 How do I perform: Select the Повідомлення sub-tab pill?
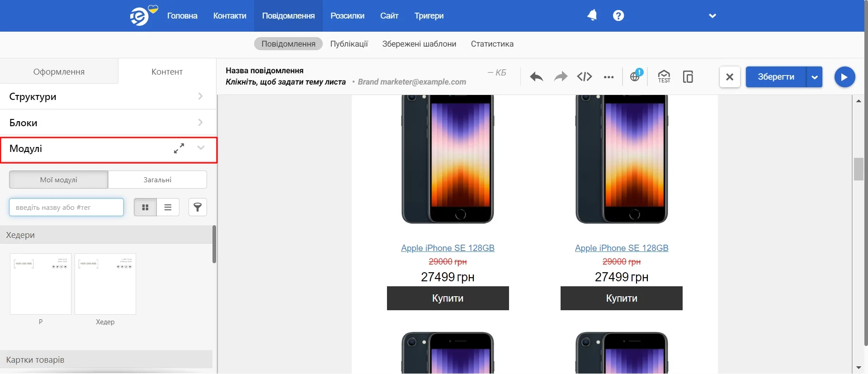coord(288,44)
